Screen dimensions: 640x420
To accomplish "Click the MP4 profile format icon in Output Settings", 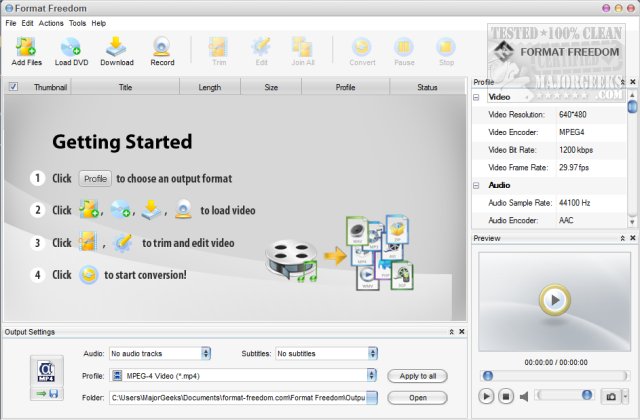I will click(47, 371).
